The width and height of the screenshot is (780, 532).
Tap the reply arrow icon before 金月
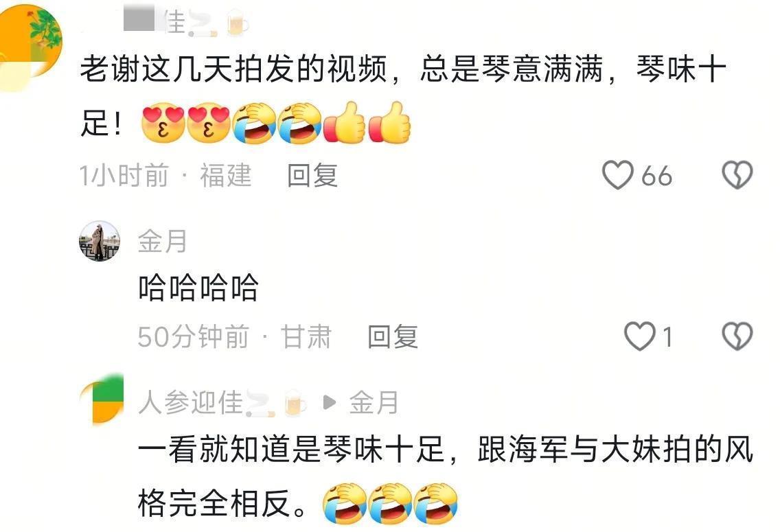tap(329, 402)
